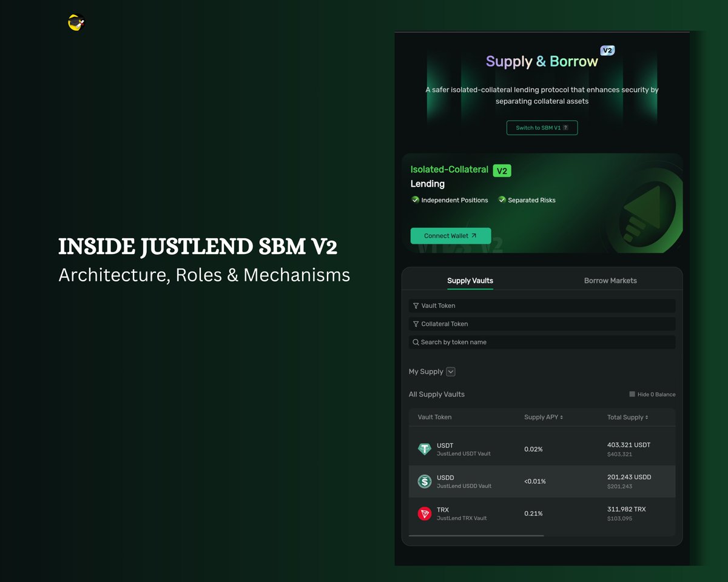Click the yellow mascot logo icon
The image size is (728, 582).
tap(76, 23)
